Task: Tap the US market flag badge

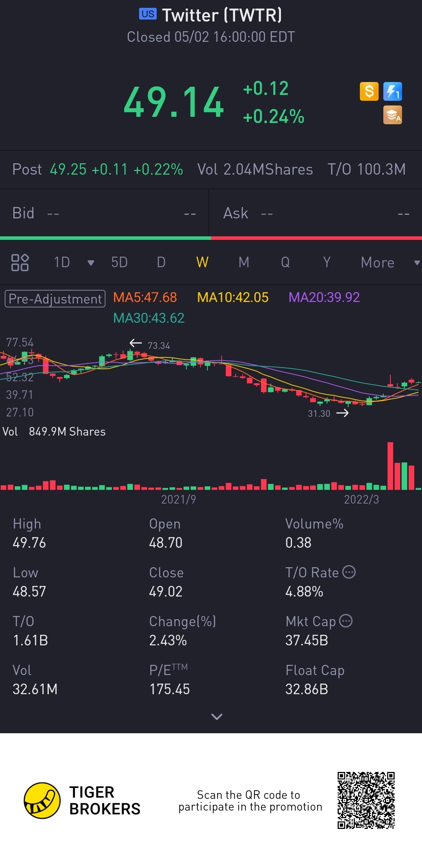Action: [x=148, y=14]
